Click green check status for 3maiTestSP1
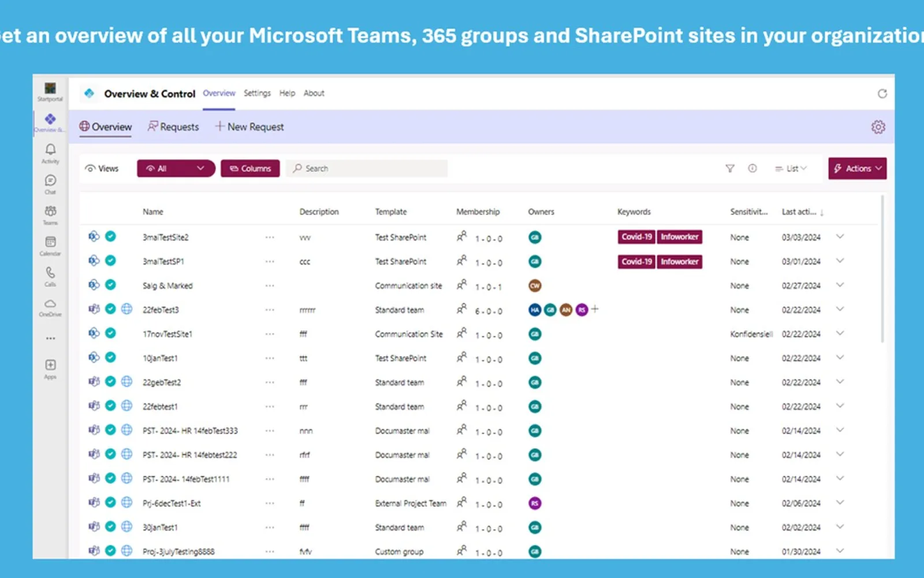Screen dimensions: 924x578 [110, 261]
